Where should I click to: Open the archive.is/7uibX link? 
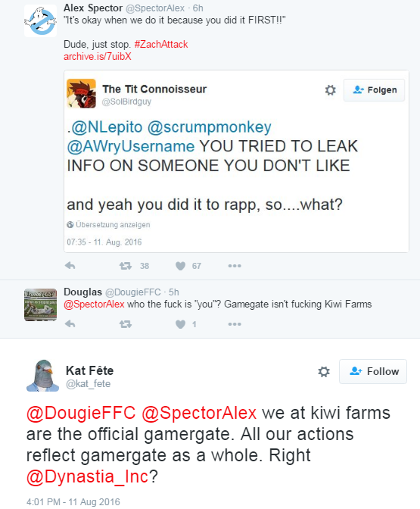click(x=98, y=57)
